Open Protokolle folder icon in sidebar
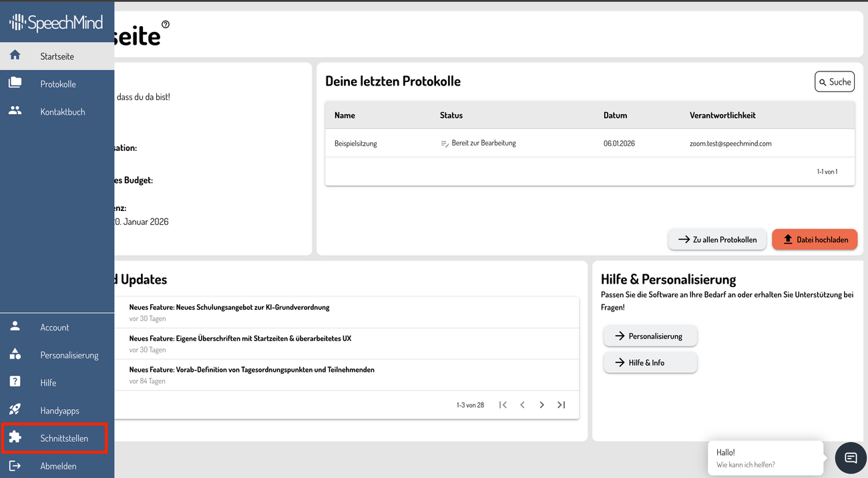 15,83
